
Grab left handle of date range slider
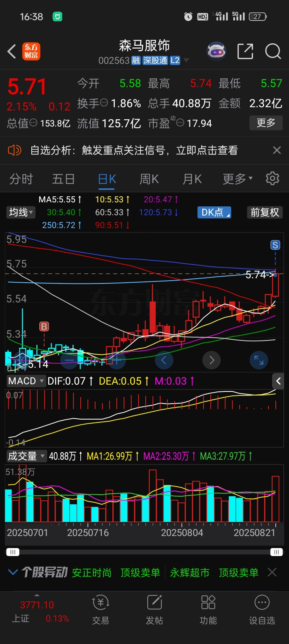click(x=13, y=552)
